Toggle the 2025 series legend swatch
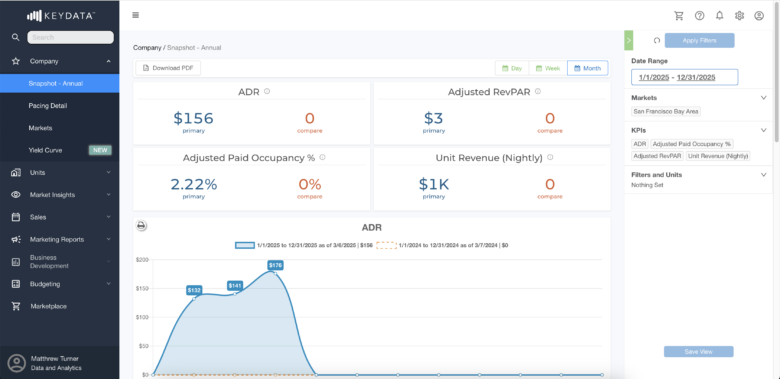Image resolution: width=780 pixels, height=379 pixels. tap(245, 245)
